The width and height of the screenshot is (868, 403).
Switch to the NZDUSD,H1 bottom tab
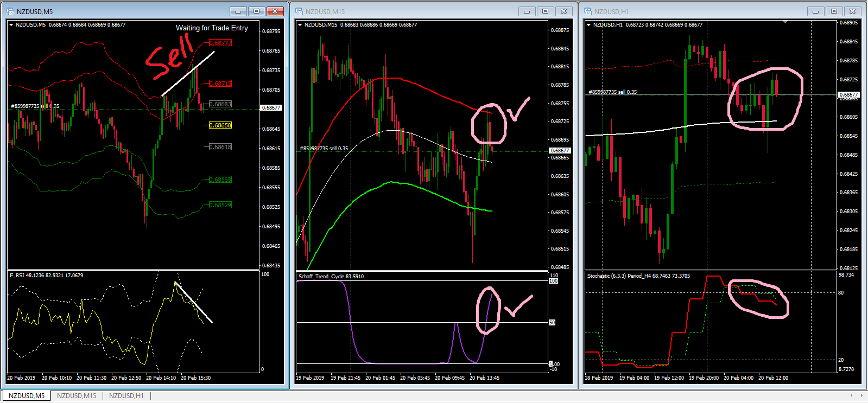click(x=126, y=396)
